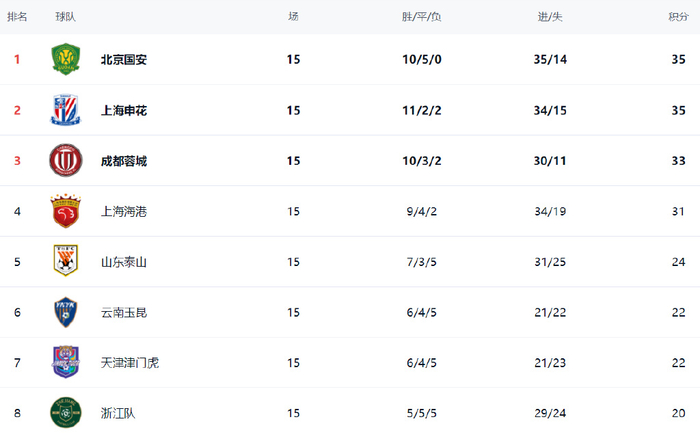Open the 成都蓉城 team page link
The width and height of the screenshot is (700, 437).
pyautogui.click(x=124, y=160)
